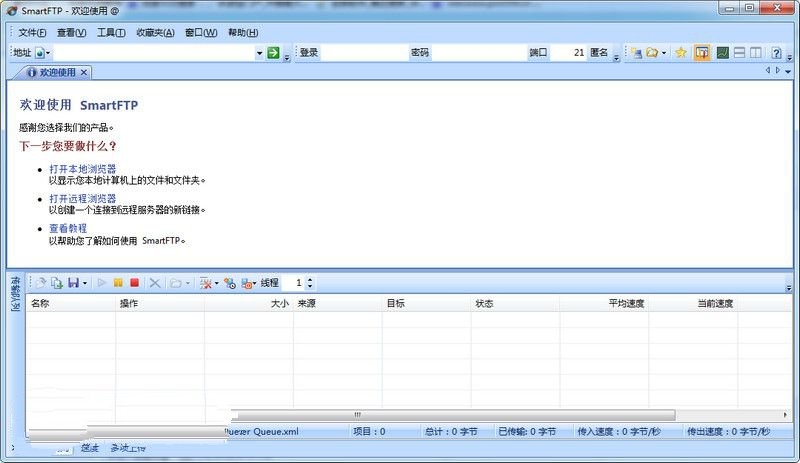
Task: Click the 多线上传 bottom tab
Action: tap(128, 448)
